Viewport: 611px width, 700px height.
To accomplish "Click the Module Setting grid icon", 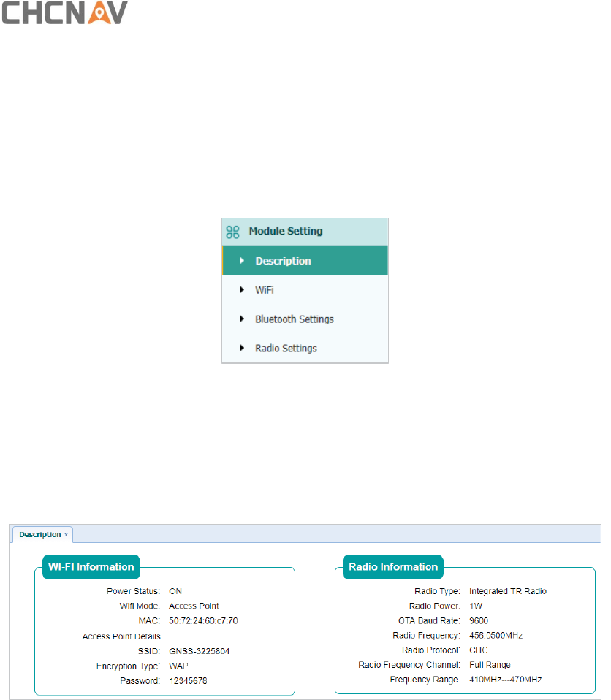I will tap(232, 232).
